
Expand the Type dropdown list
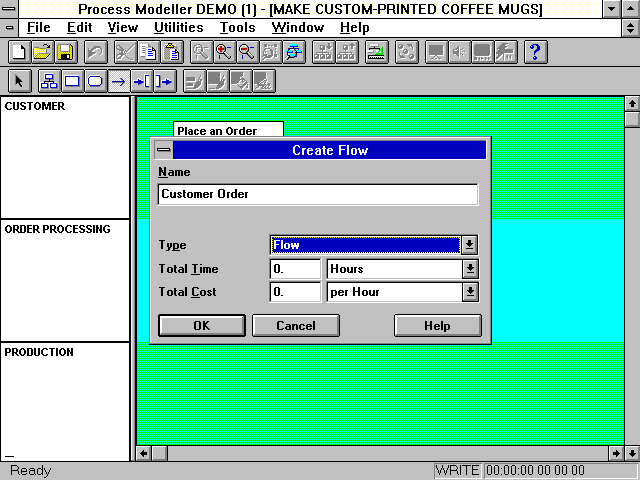pos(470,245)
